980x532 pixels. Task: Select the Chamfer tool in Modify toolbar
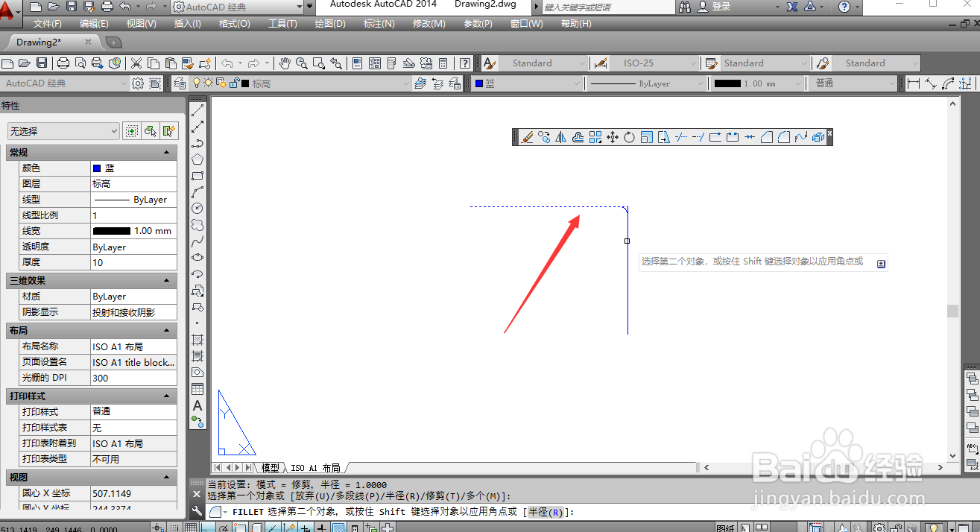pos(766,137)
